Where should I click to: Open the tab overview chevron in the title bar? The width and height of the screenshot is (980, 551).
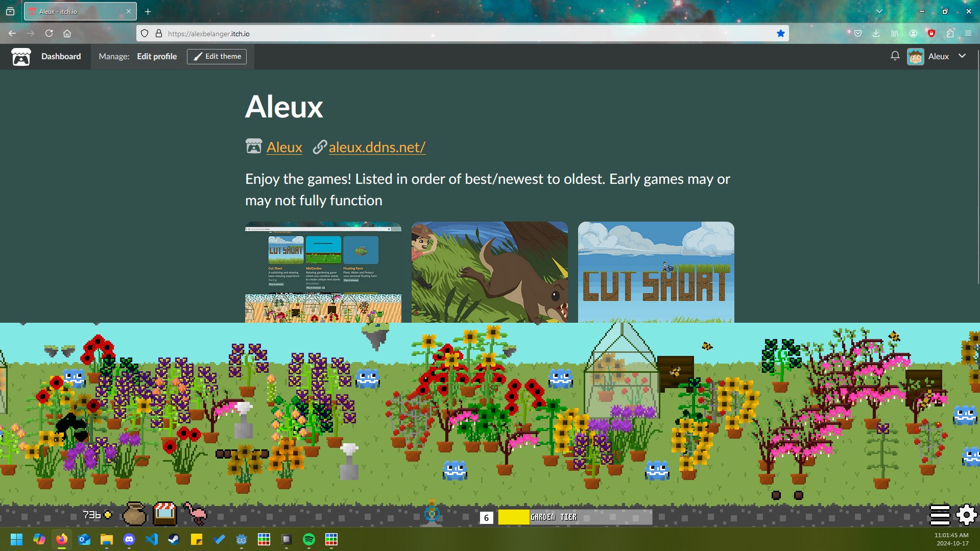[x=879, y=11]
